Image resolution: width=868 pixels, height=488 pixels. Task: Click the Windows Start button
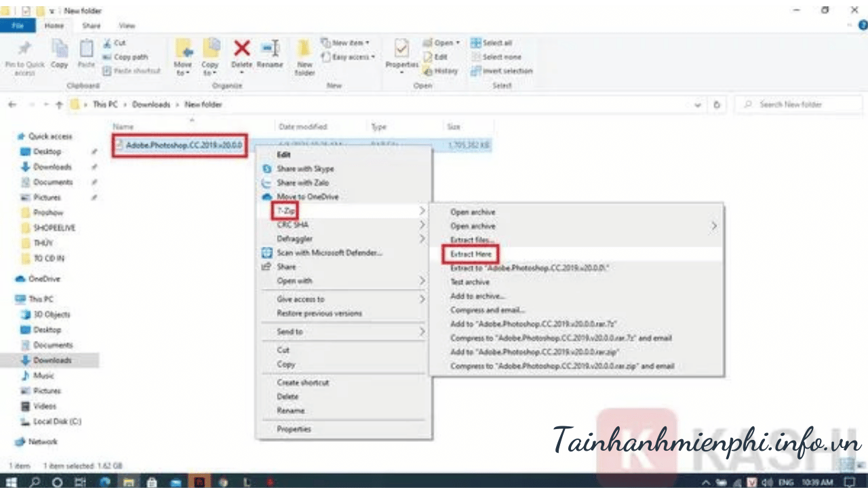tap(12, 482)
